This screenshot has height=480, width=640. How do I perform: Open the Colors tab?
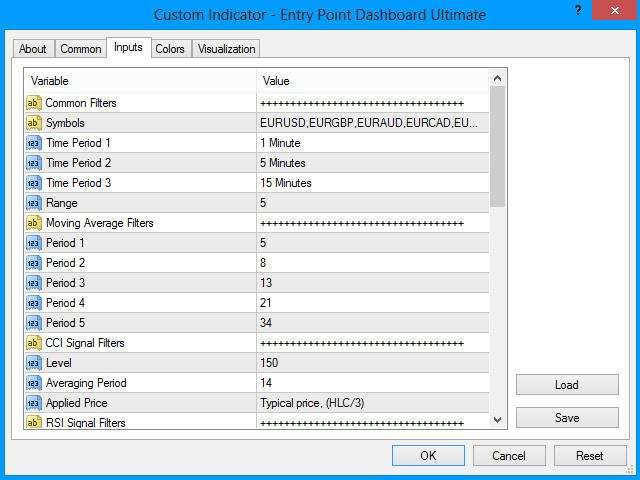(170, 49)
